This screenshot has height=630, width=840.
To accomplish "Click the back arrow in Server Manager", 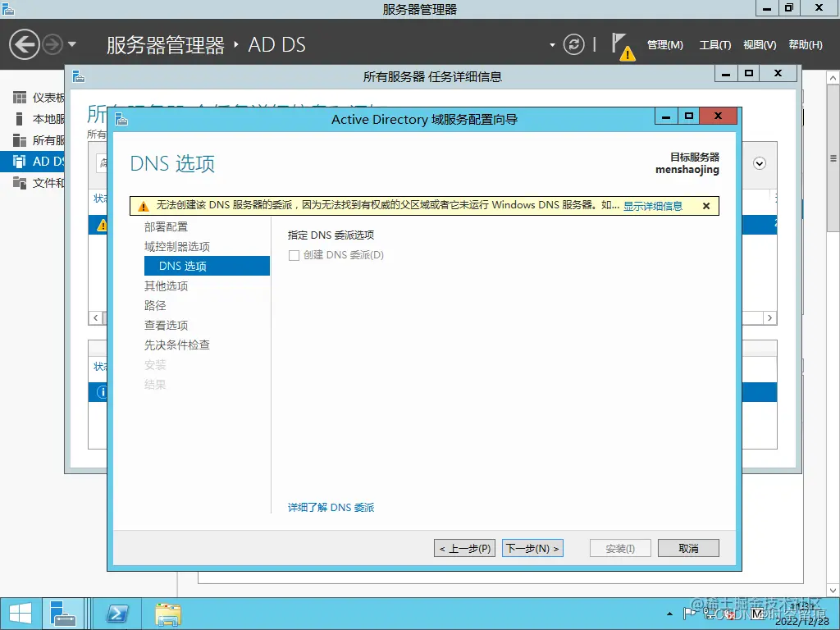I will (24, 44).
